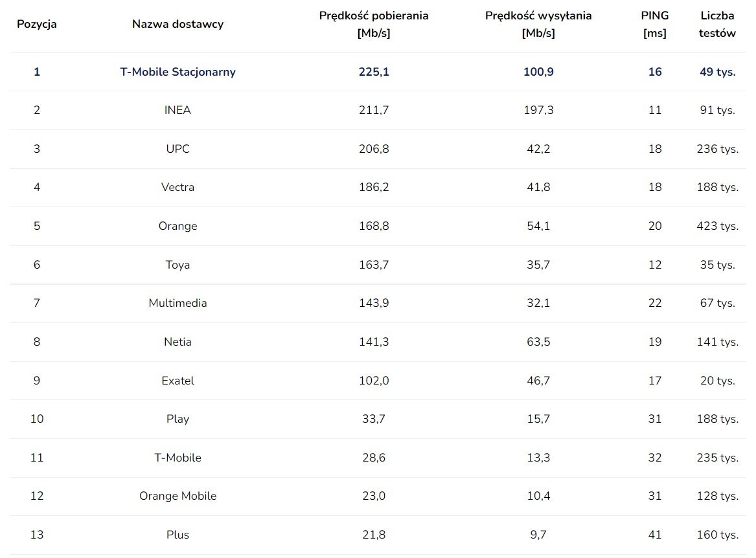The image size is (756, 558).
Task: Select the Prędkość pobierania column header
Action: 374,24
